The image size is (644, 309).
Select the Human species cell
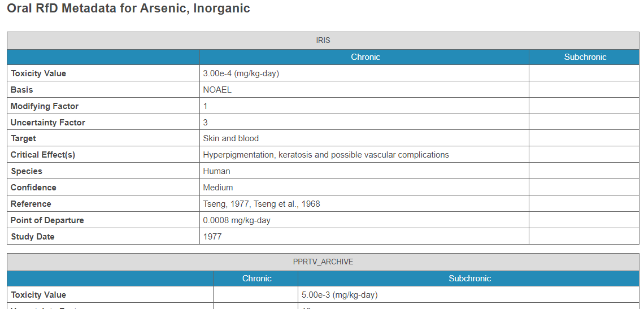(x=216, y=171)
